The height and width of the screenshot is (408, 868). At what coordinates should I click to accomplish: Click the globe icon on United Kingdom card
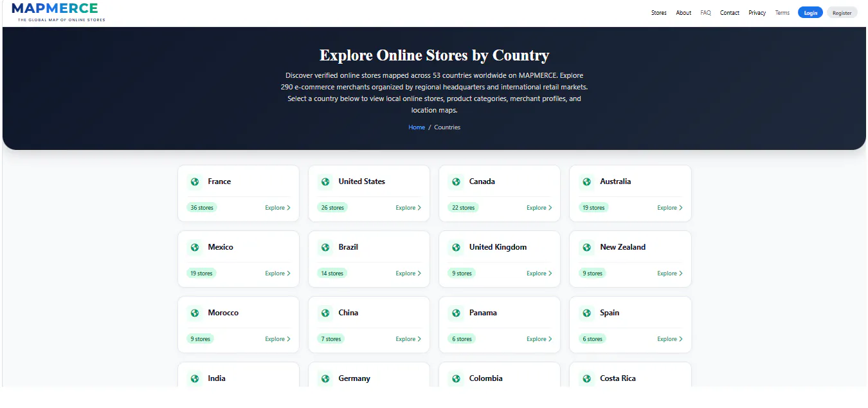point(456,247)
